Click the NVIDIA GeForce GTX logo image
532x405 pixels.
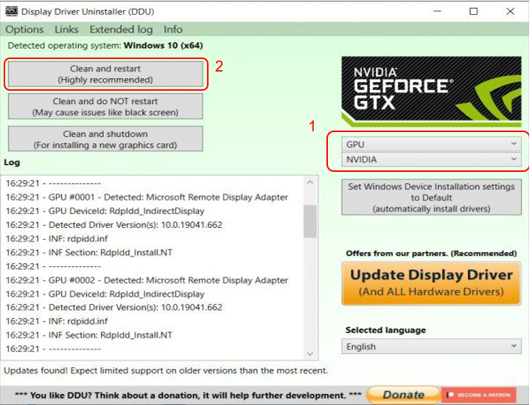[x=431, y=91]
